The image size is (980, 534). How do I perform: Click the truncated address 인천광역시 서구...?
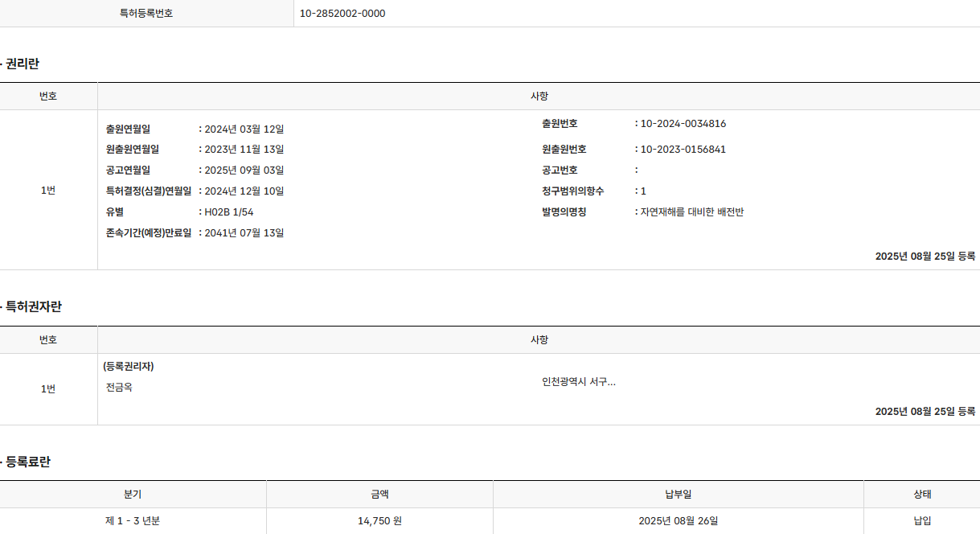tap(579, 382)
